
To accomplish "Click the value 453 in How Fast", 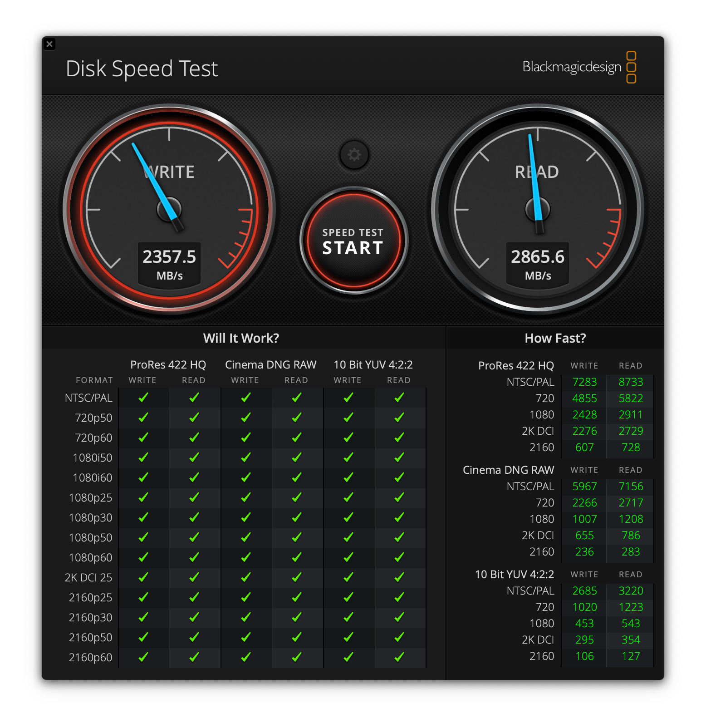I will [584, 624].
